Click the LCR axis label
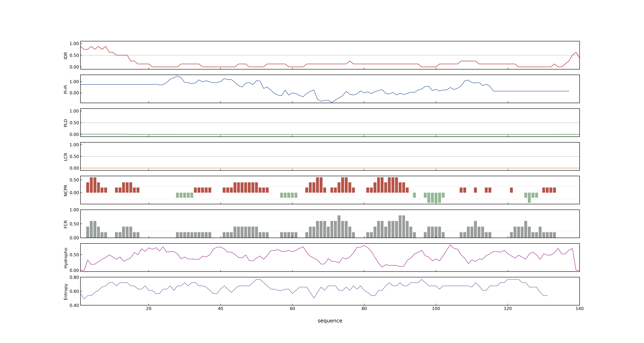This screenshot has width=644, height=343. (x=66, y=157)
